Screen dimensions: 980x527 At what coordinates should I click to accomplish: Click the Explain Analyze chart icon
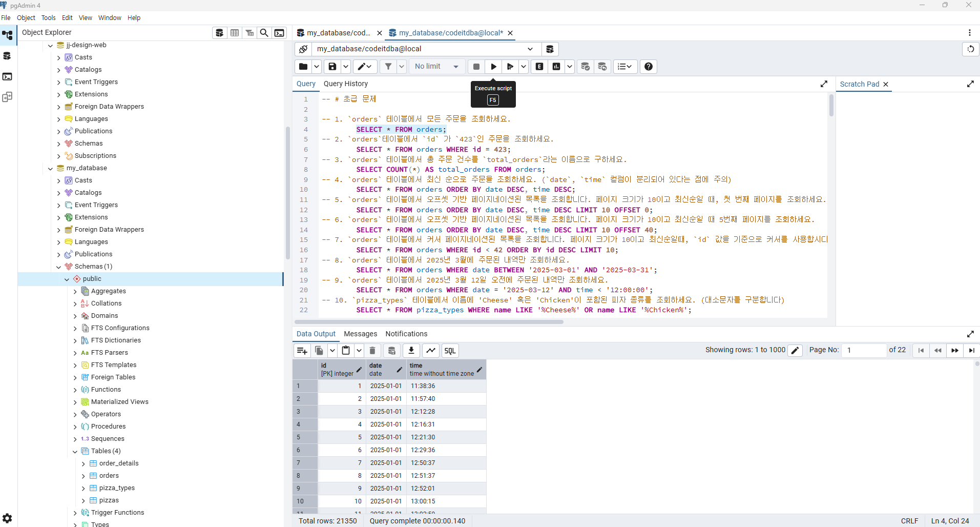click(x=556, y=67)
